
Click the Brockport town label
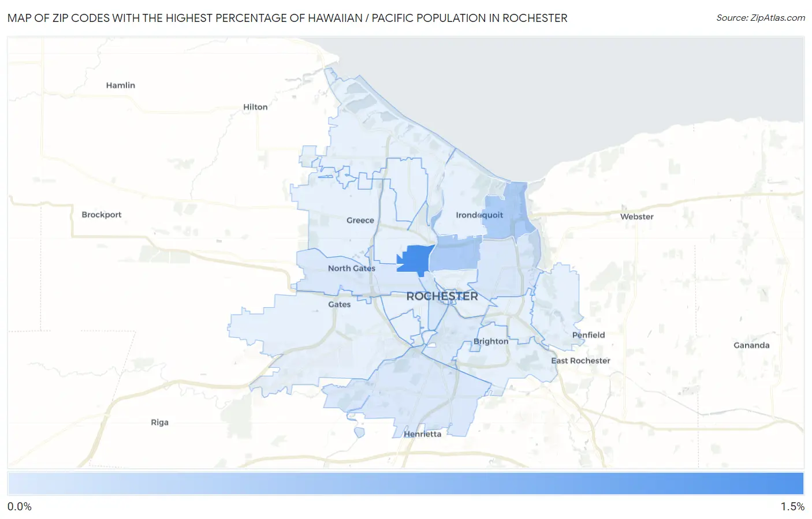pos(102,214)
